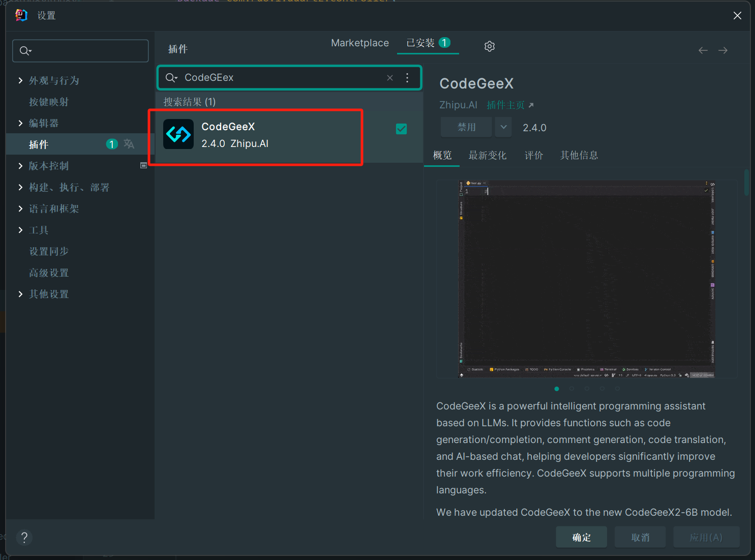Go back with the left arrow
755x560 pixels.
coord(703,50)
